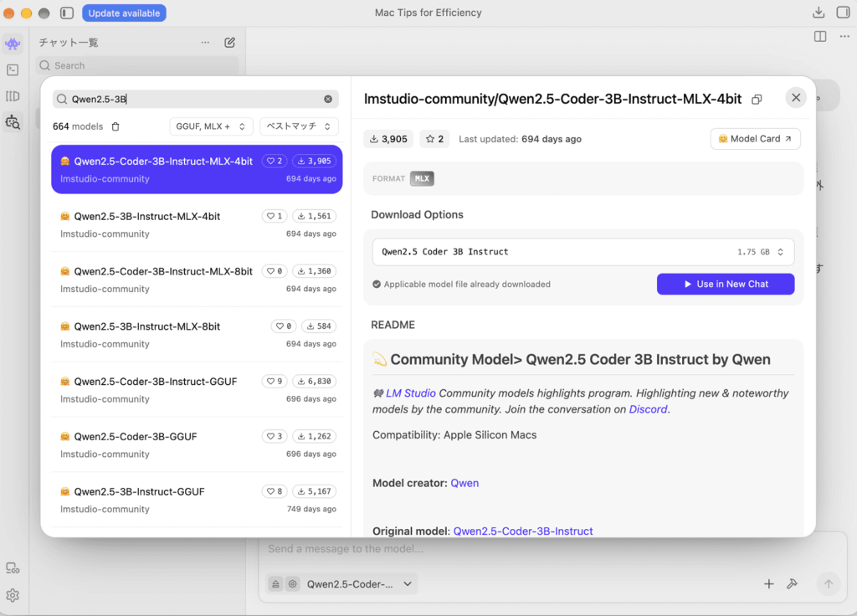
Task: Click the tools icon in message bar
Action: coord(792,583)
